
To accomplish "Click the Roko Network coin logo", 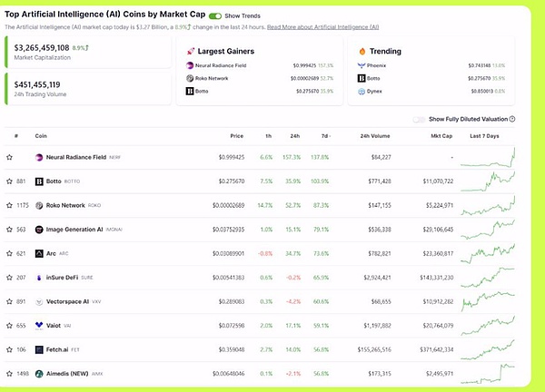I will [39, 205].
